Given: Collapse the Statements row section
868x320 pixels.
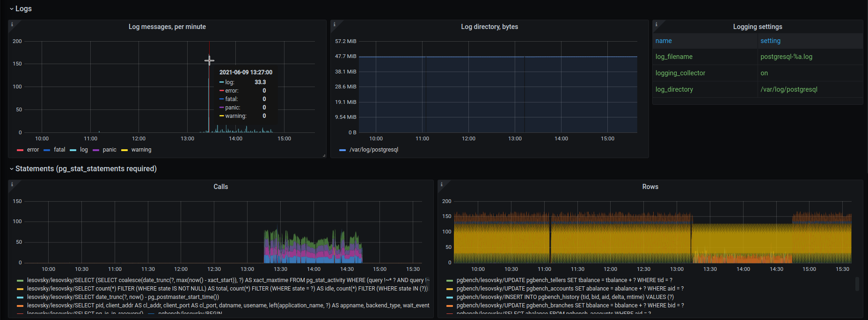Looking at the screenshot, I should click(83, 168).
